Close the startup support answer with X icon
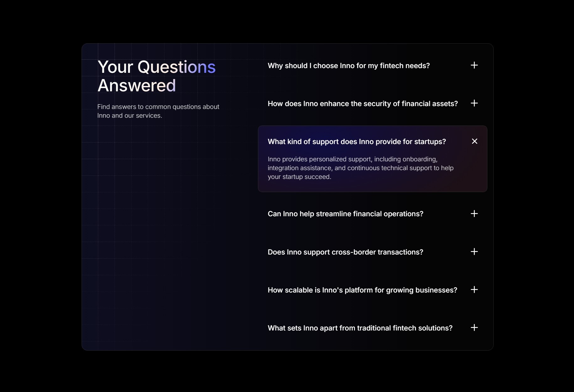This screenshot has width=574, height=392. (x=475, y=141)
